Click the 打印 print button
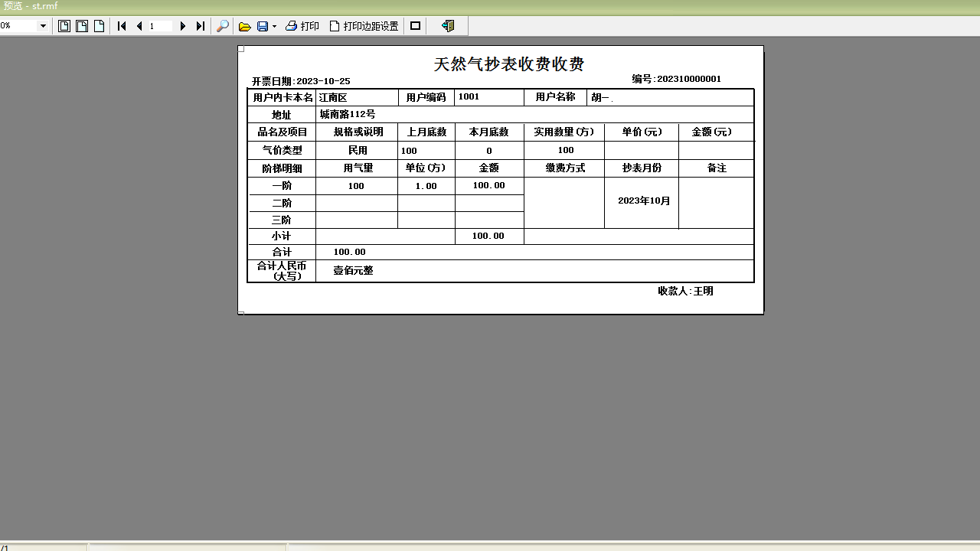Image resolution: width=980 pixels, height=551 pixels. coord(302,26)
